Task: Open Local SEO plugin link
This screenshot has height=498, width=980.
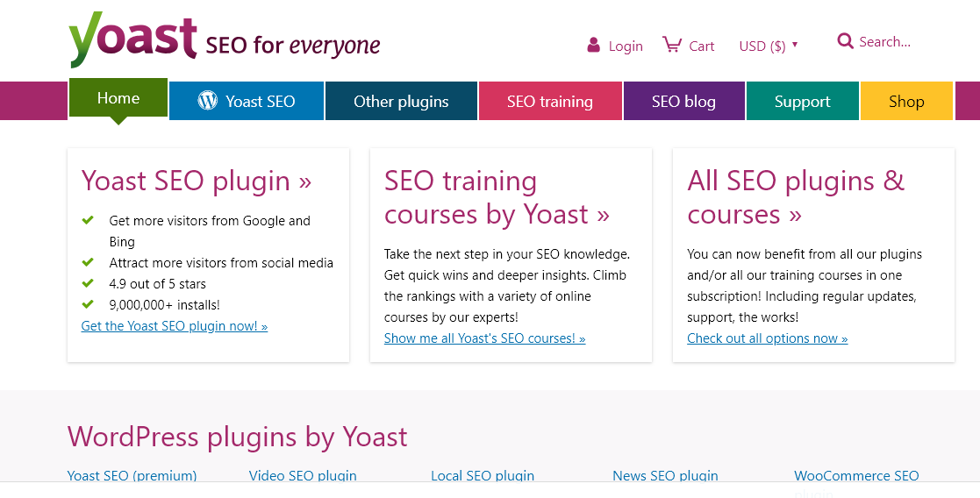Action: tap(483, 475)
